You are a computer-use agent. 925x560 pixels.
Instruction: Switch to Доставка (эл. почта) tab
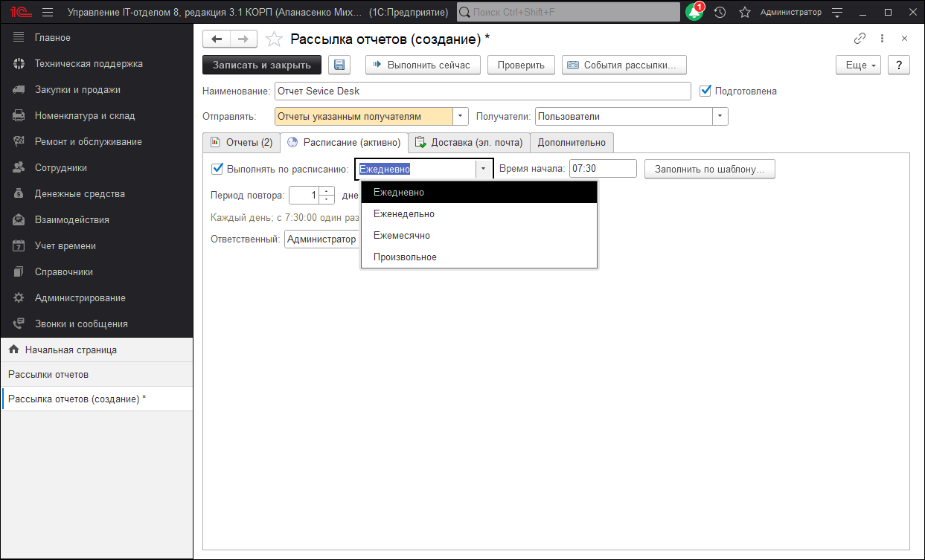tap(469, 142)
